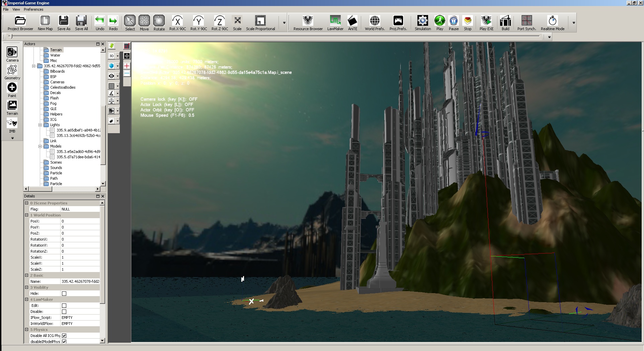Select the Rotate tool
The image size is (644, 351).
pyautogui.click(x=159, y=23)
